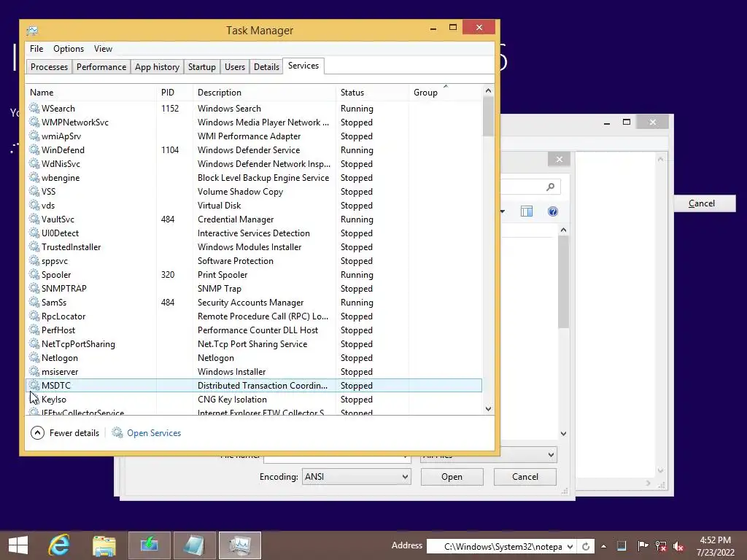Show hidden tray icons arrow

pyautogui.click(x=603, y=546)
